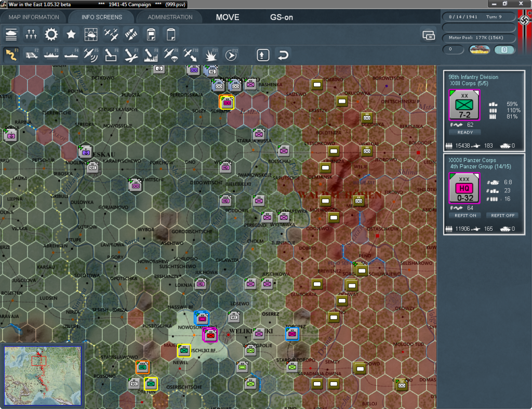Click the REFIT ON button
Screen dimensions: 532x409
[x=465, y=216]
